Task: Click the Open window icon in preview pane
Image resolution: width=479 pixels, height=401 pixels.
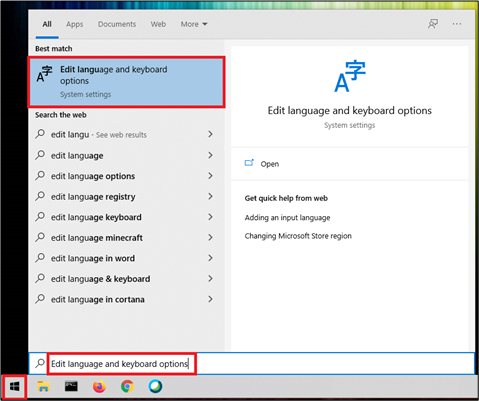Action: [249, 163]
